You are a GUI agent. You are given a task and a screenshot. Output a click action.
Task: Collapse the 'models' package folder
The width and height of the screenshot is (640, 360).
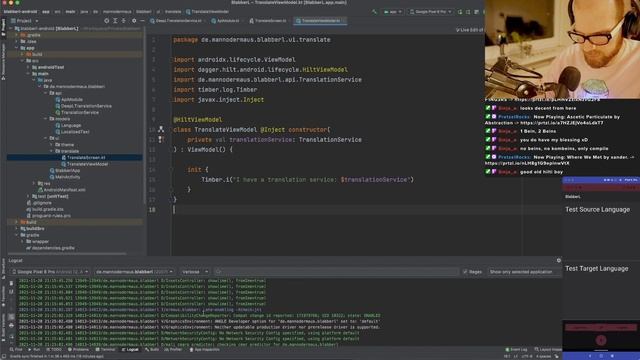point(46,119)
